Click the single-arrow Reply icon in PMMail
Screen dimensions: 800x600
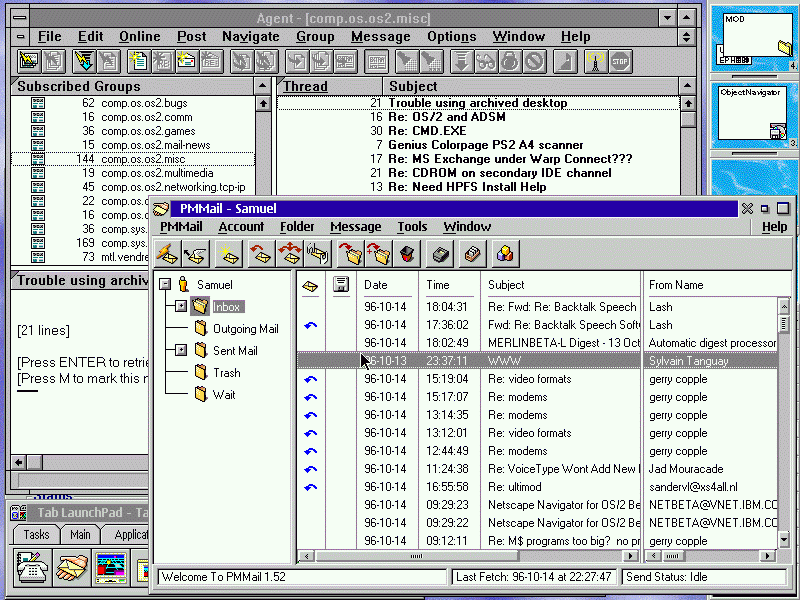(x=261, y=254)
